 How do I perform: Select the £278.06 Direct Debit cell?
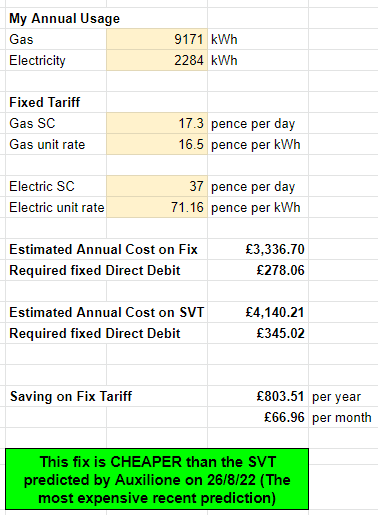[258, 270]
